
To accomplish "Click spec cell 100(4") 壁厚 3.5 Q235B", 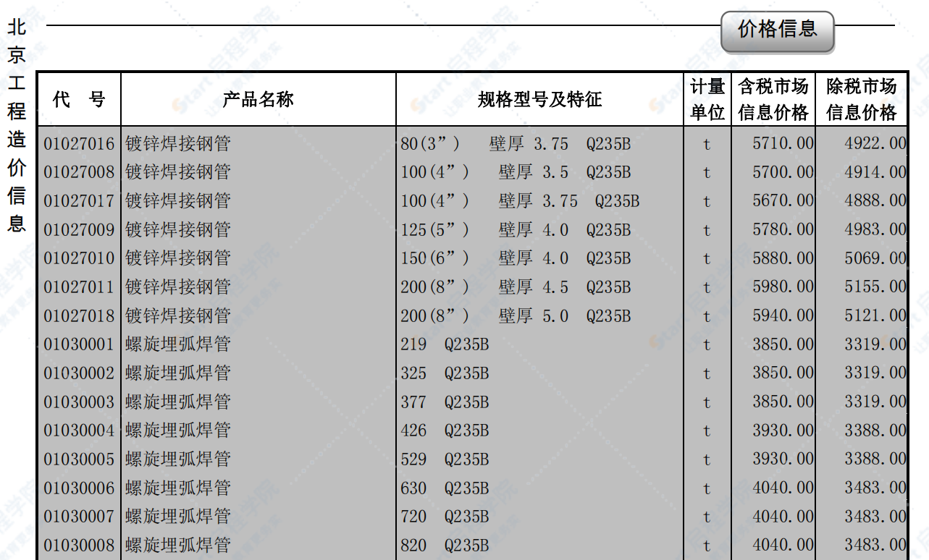I will coord(516,172).
